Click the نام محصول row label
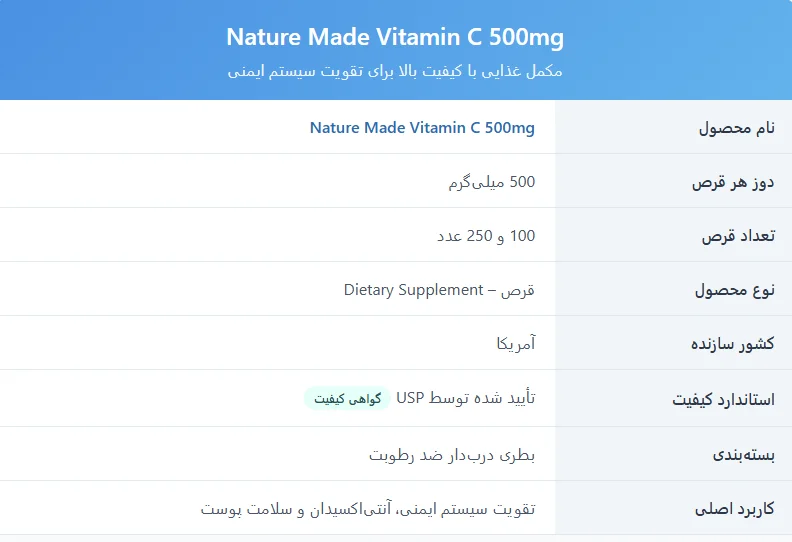This screenshot has height=542, width=792. (736, 129)
